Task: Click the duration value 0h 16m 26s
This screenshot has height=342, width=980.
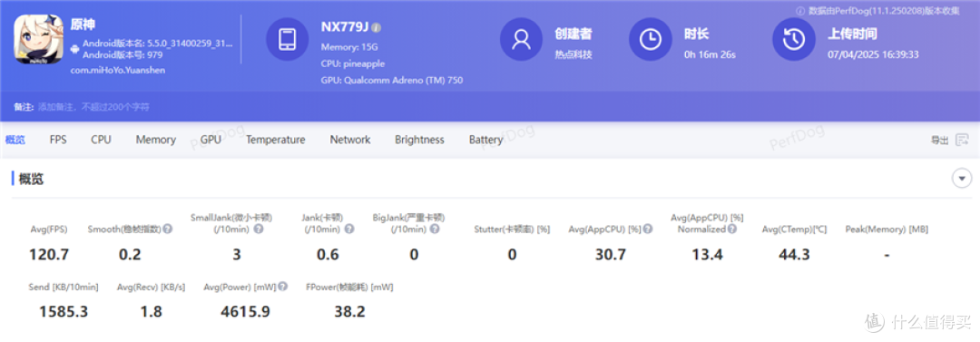Action: [x=710, y=54]
